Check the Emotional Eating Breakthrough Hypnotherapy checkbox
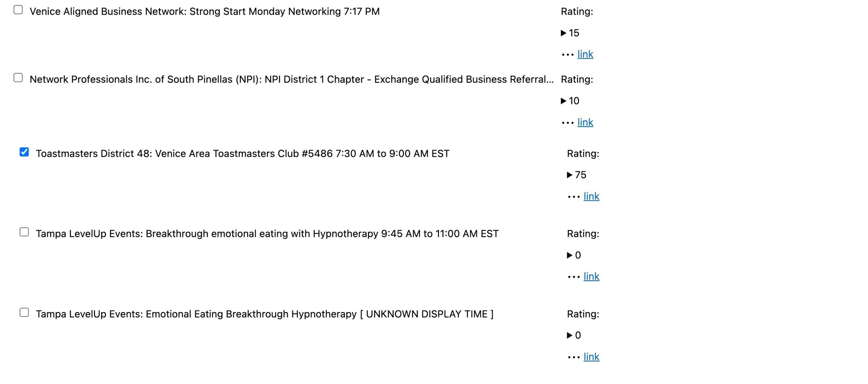 click(x=24, y=313)
